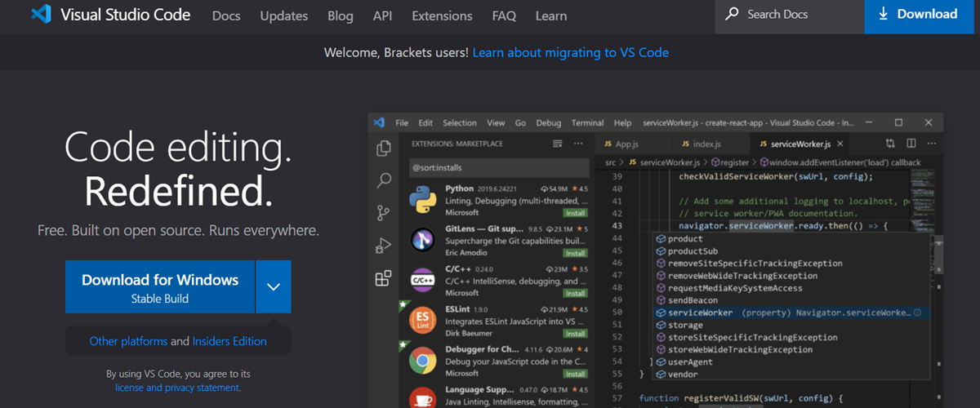Viewport: 980px width, 408px height.
Task: Click the @sort:installs extension search box
Action: 498,169
